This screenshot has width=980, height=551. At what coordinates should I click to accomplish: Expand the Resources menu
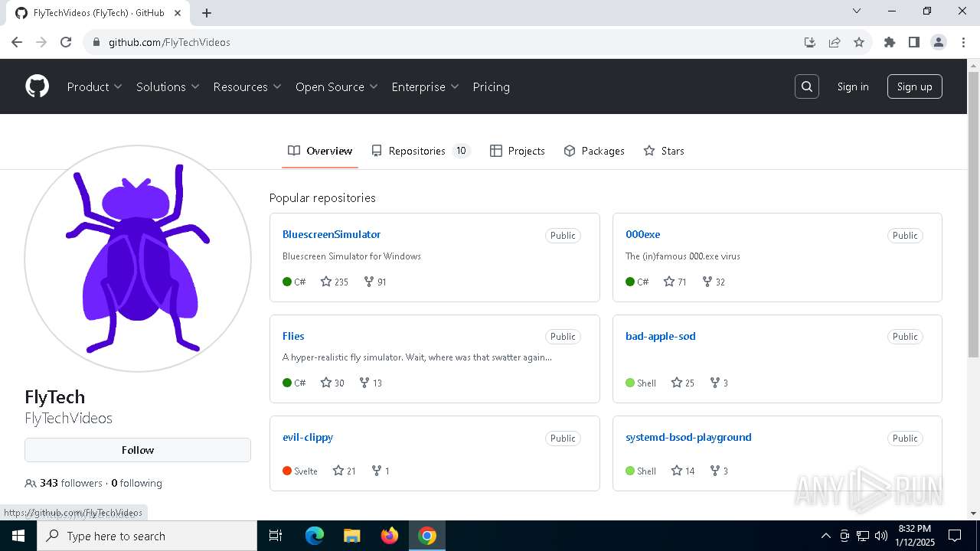[247, 86]
